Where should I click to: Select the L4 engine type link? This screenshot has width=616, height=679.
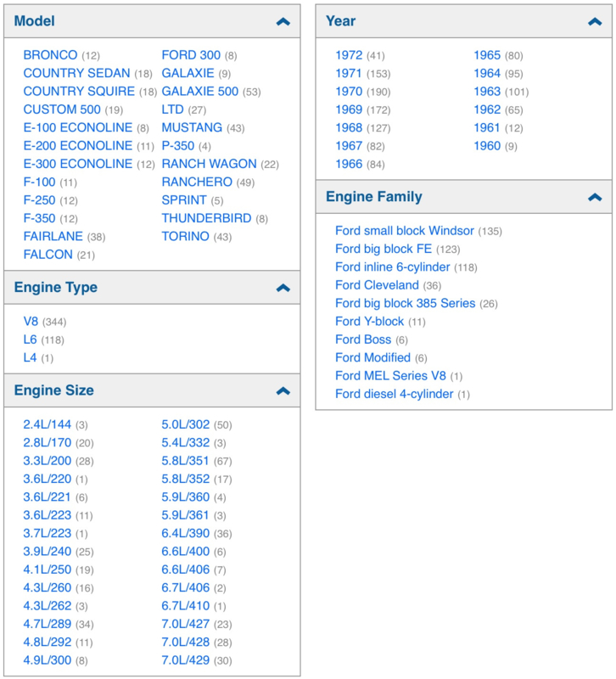tap(31, 357)
